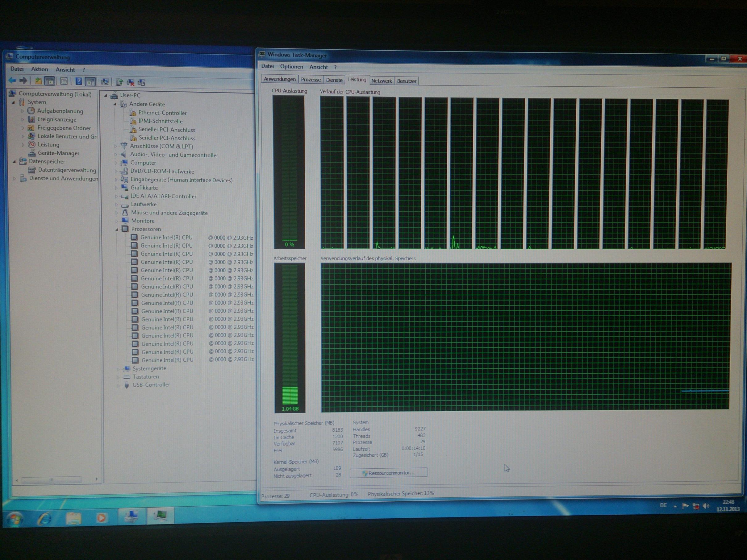The image size is (747, 560).
Task: Click the blue help question mark icon
Action: pos(78,81)
